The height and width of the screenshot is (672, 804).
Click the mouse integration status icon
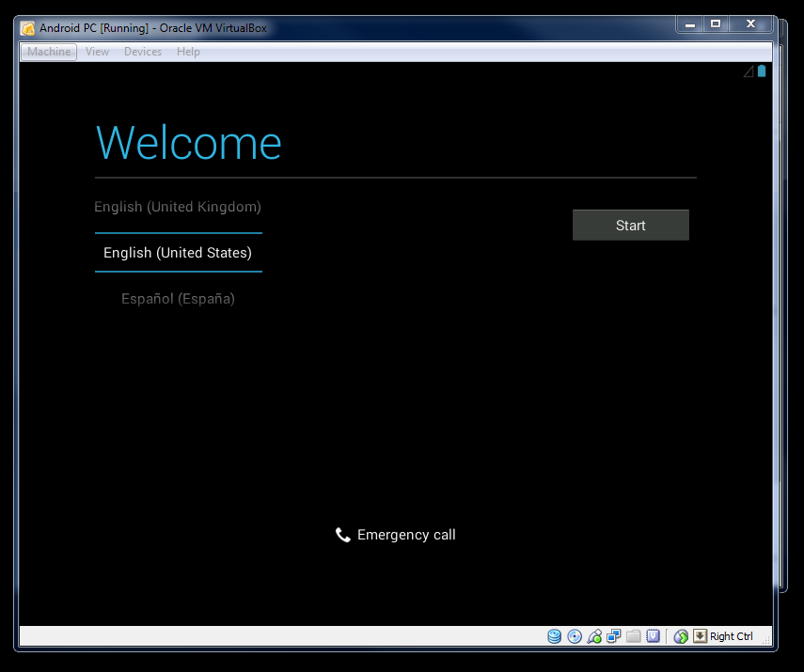[681, 636]
